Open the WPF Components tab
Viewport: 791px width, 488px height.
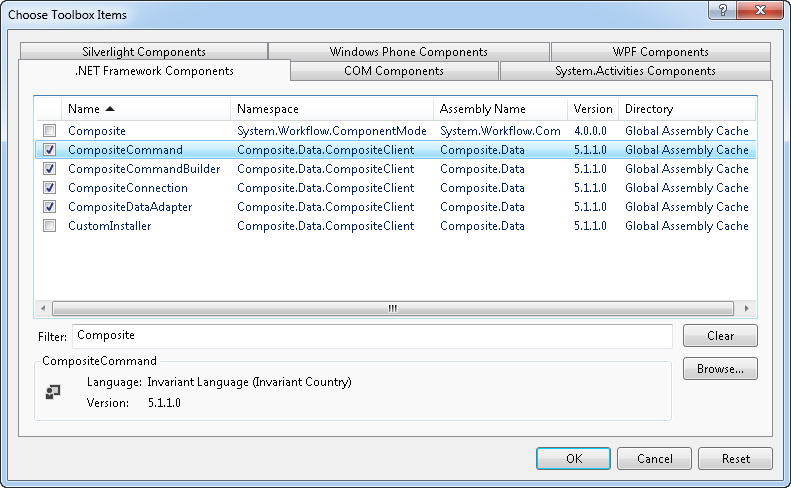coord(660,52)
